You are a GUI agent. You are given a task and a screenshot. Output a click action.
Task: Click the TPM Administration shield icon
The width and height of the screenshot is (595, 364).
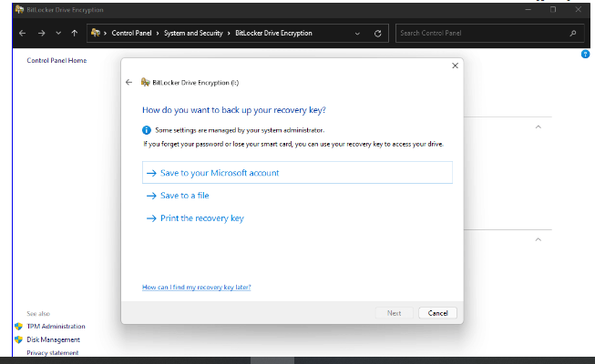pos(18,326)
